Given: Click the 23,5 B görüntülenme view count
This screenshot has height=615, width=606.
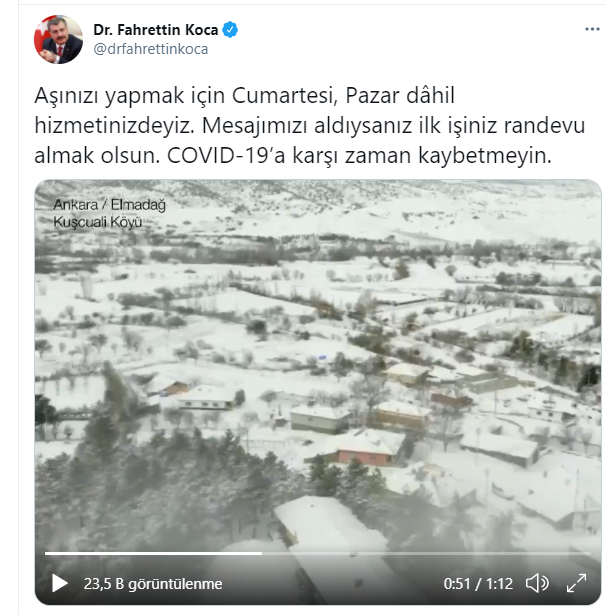Looking at the screenshot, I should pos(153,584).
